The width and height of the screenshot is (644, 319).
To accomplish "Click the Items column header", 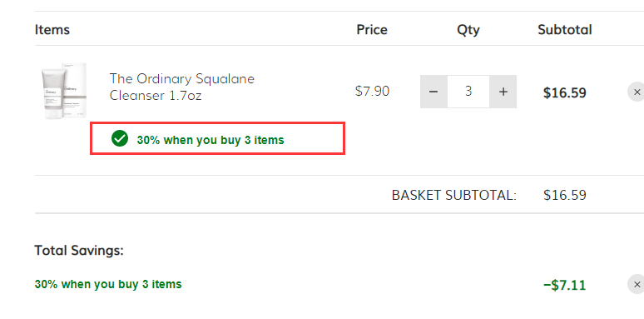I will coord(52,30).
